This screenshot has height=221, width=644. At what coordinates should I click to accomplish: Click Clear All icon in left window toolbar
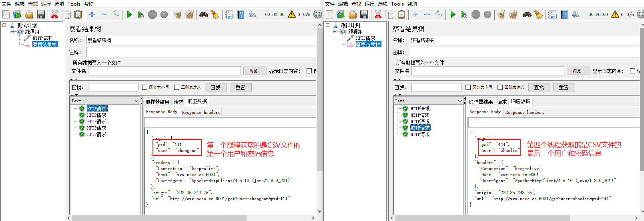click(189, 14)
